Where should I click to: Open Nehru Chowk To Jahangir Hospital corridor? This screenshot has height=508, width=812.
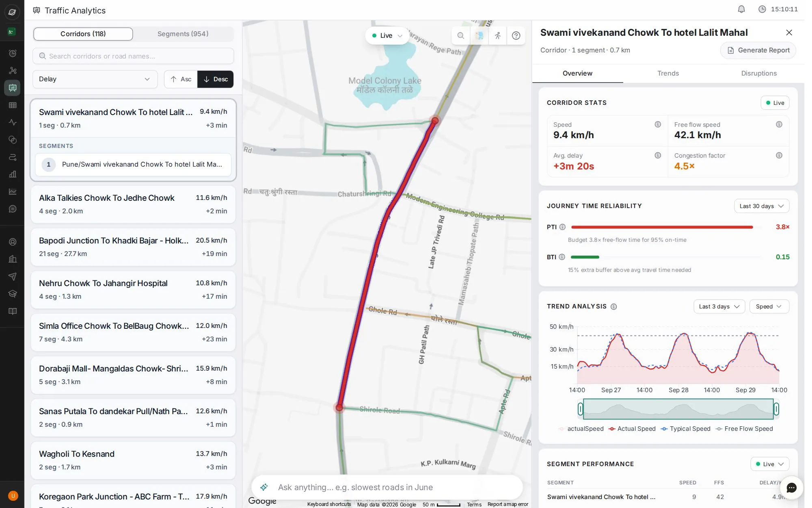[x=133, y=290]
